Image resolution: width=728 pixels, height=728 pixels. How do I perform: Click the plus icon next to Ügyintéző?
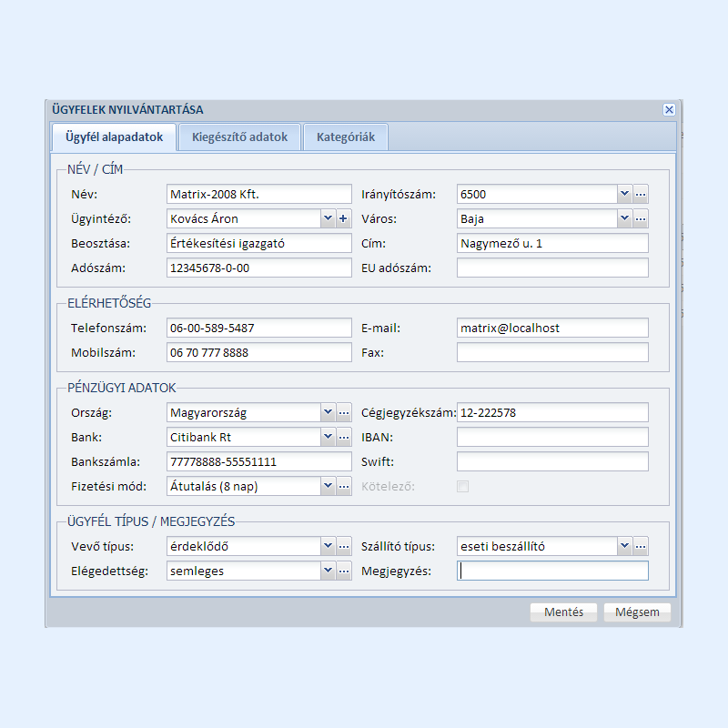point(343,218)
